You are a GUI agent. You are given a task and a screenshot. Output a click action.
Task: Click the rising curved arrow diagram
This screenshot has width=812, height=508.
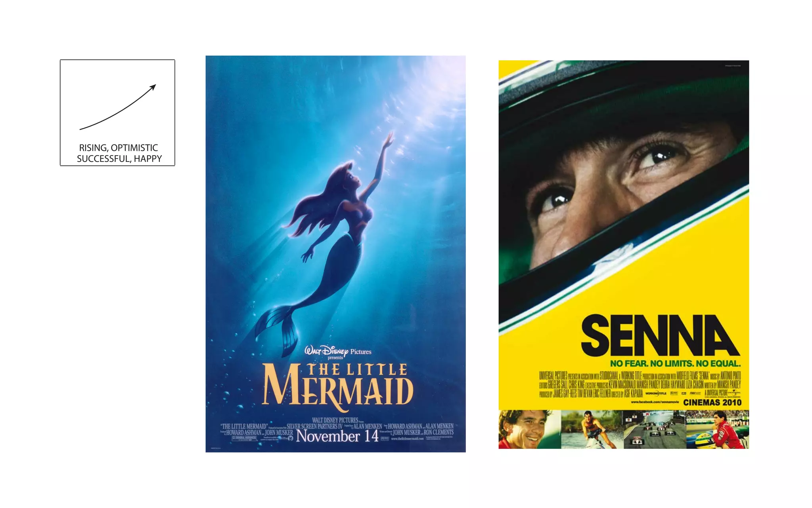(x=118, y=107)
